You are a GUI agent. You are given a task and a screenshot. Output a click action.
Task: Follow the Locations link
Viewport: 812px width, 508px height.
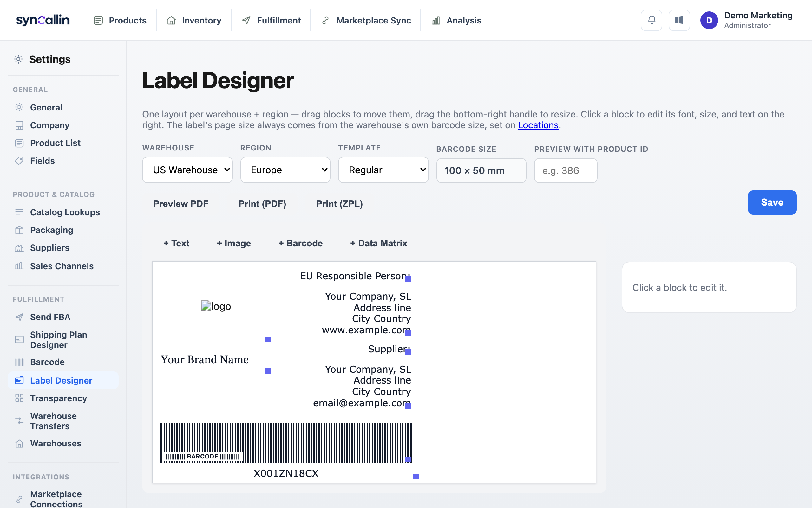coord(538,125)
